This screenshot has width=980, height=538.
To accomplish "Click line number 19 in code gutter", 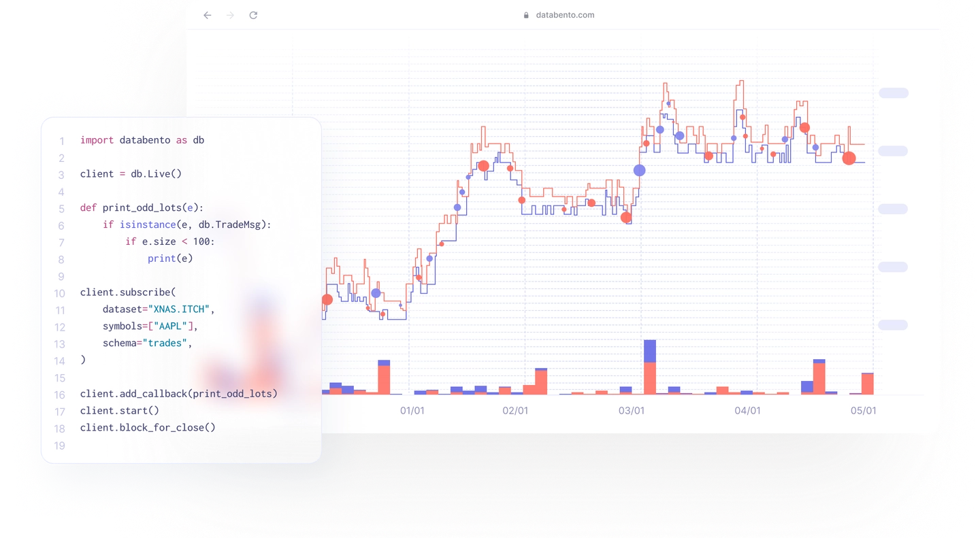I will [x=59, y=446].
